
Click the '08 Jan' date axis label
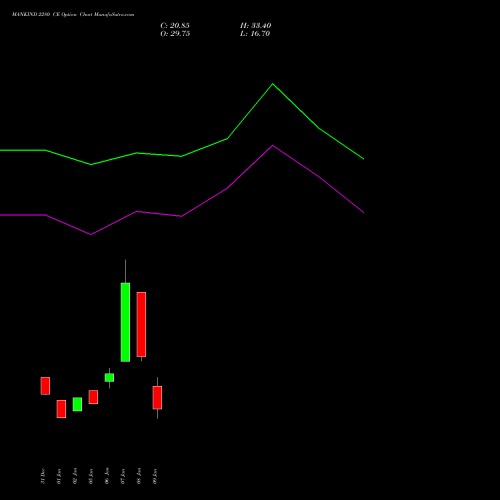click(139, 476)
